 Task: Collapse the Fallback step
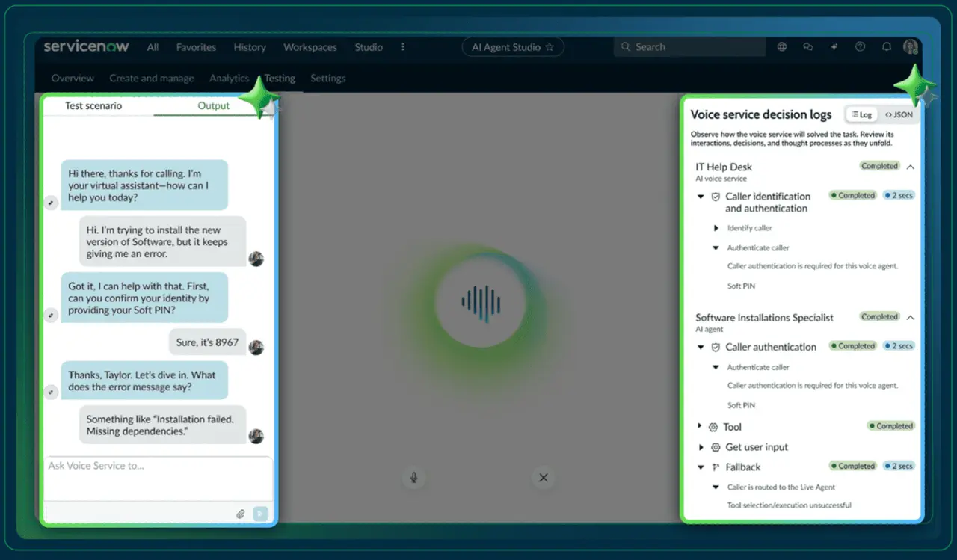(701, 467)
